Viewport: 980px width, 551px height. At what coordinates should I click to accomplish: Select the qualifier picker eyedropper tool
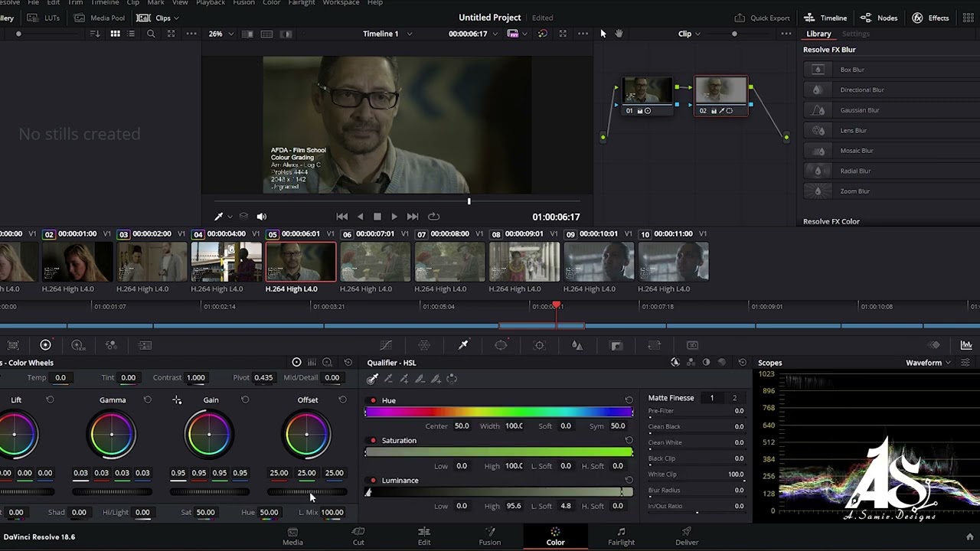(x=372, y=378)
